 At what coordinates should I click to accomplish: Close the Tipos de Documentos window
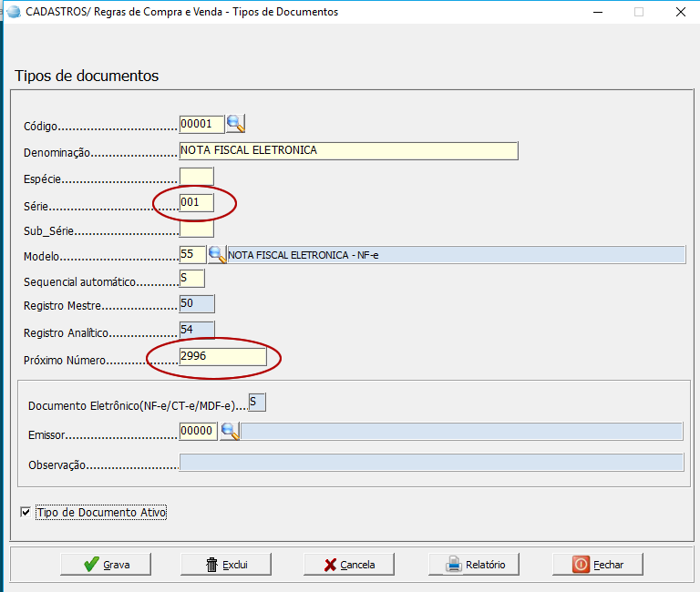pos(680,12)
